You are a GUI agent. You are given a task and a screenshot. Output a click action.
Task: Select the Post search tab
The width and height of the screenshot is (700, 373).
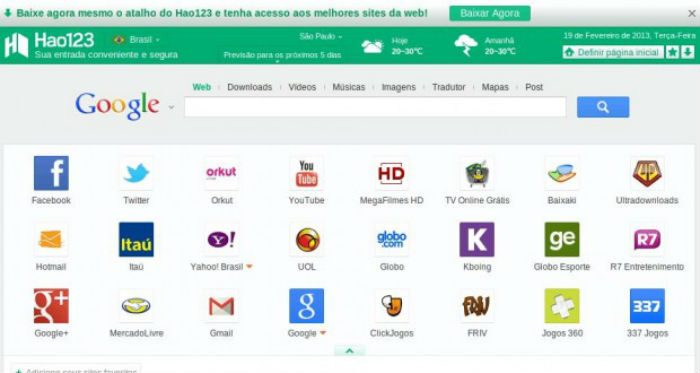pyautogui.click(x=534, y=87)
